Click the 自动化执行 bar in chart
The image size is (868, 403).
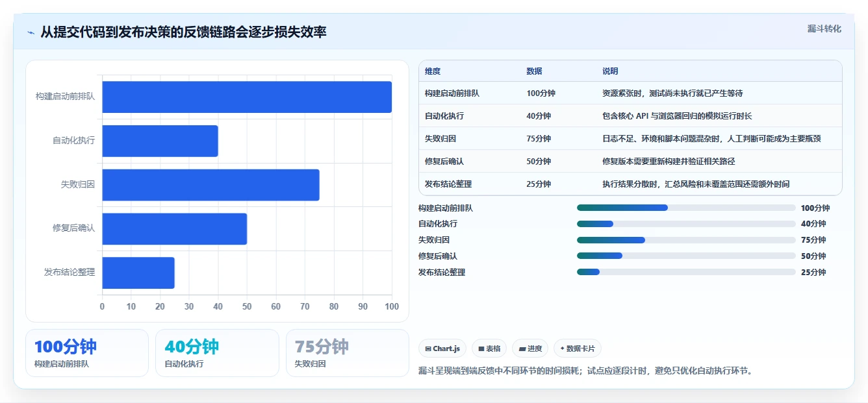(160, 141)
